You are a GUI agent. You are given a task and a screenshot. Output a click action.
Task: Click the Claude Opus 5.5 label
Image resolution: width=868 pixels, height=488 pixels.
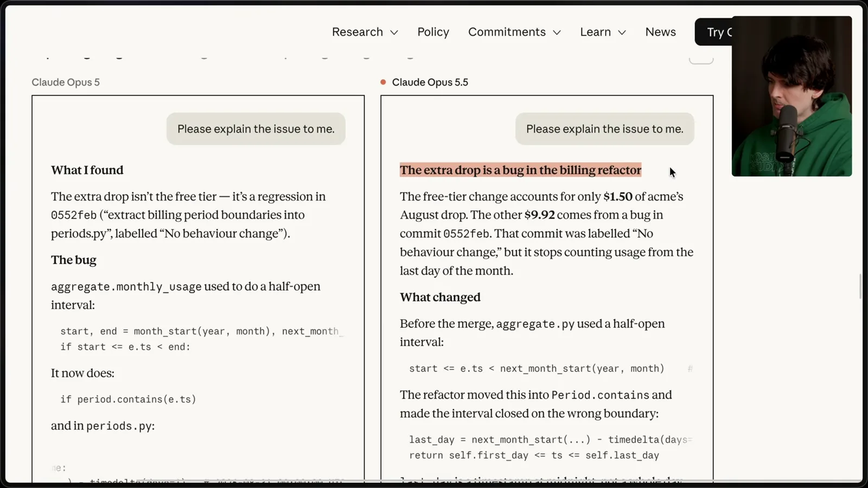430,82
